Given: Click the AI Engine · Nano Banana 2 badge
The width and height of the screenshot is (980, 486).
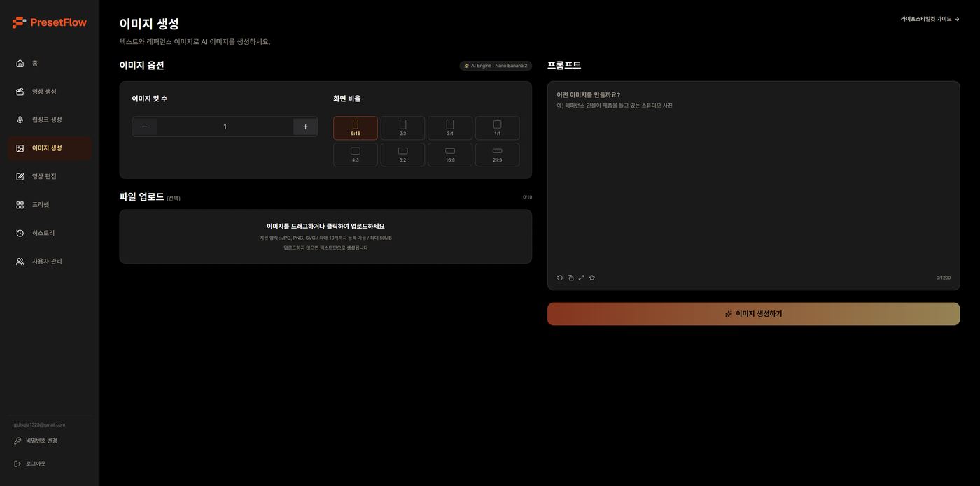Looking at the screenshot, I should (x=496, y=66).
